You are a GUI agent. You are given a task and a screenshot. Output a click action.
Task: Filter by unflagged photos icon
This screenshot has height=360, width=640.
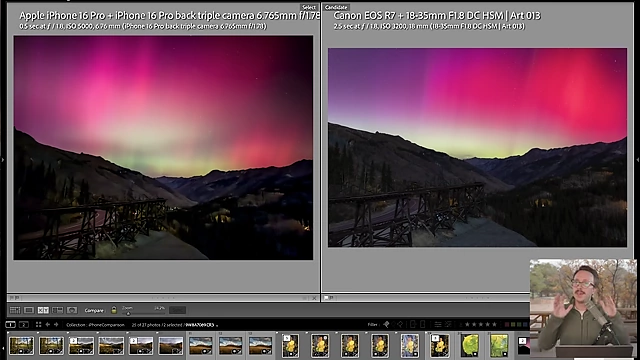tap(393, 324)
